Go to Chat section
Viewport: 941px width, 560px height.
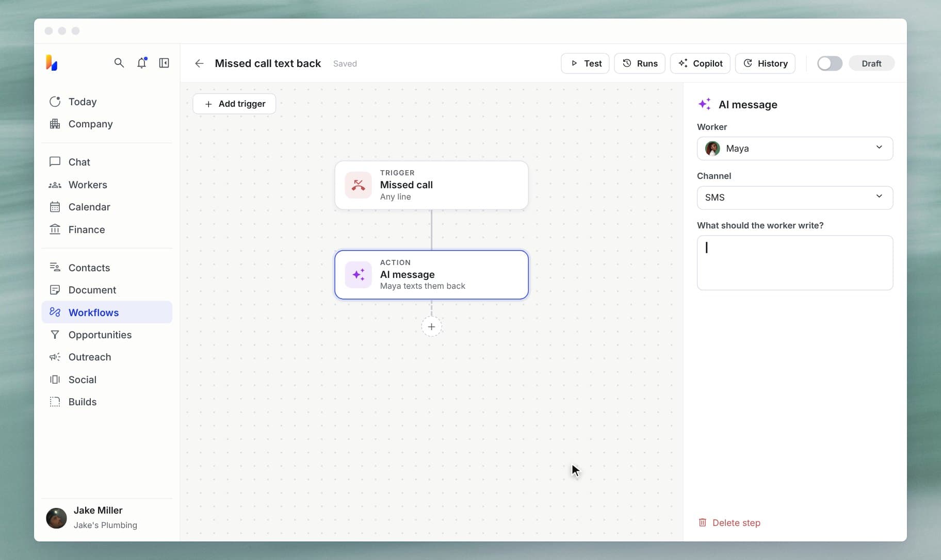click(x=107, y=162)
